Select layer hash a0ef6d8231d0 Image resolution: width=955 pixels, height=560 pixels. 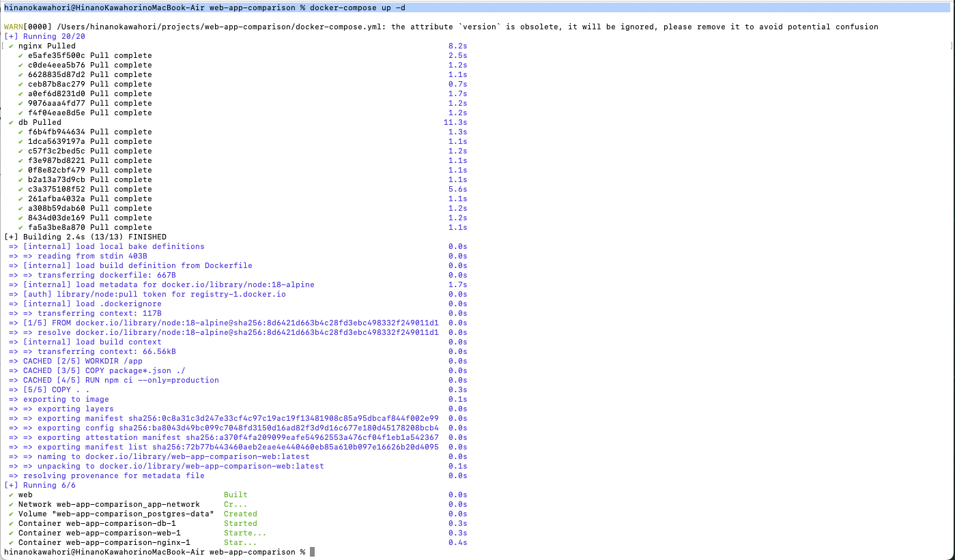pyautogui.click(x=57, y=93)
